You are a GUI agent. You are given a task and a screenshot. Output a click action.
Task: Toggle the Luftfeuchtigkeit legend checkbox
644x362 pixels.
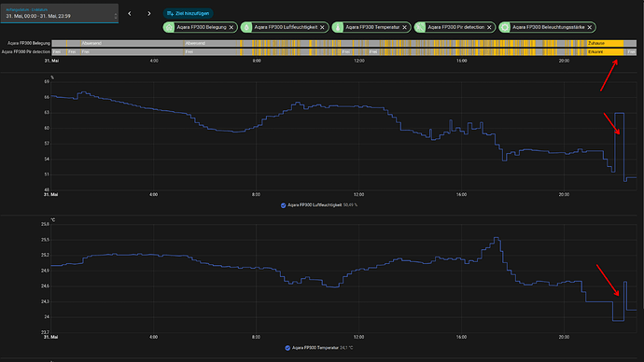pos(284,205)
